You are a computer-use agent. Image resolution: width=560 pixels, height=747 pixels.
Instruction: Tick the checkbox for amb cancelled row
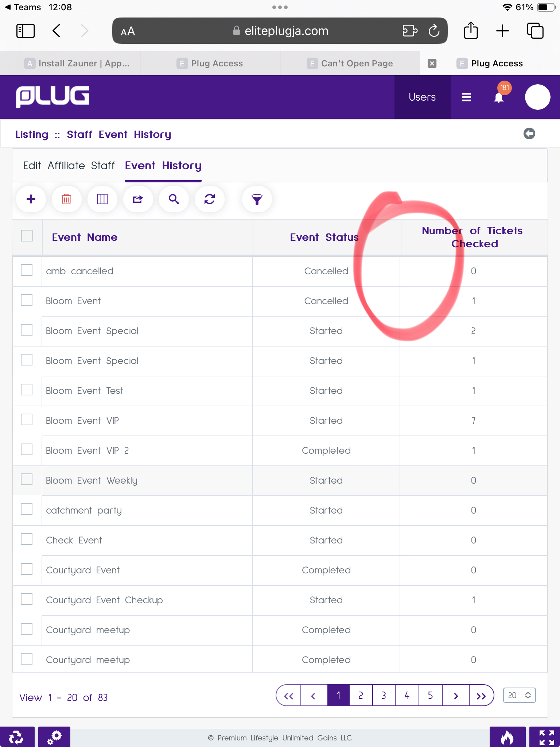[27, 270]
